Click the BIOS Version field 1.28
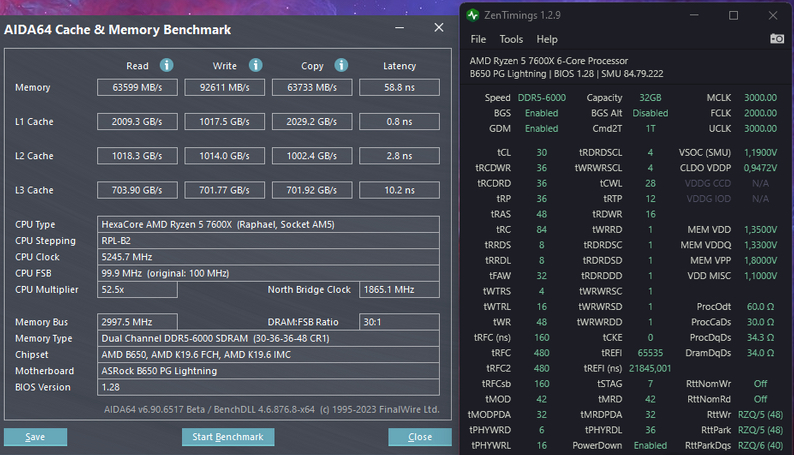 [x=268, y=387]
